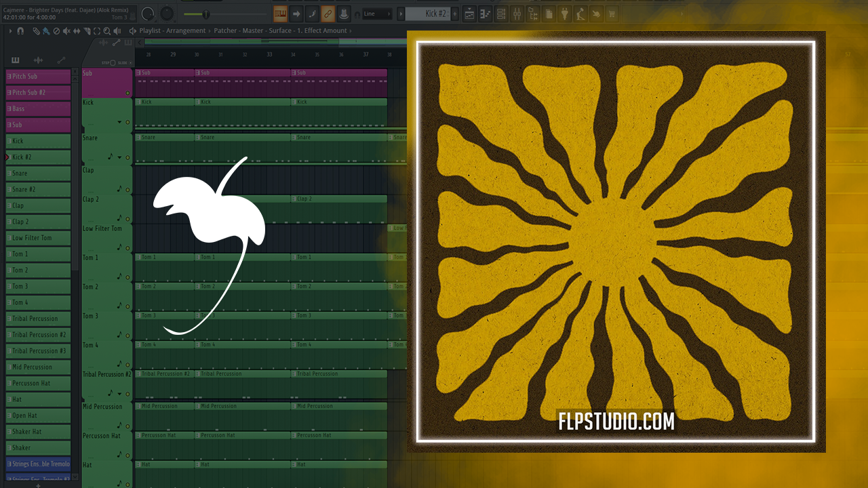Click the hand touch controller icon
The image size is (868, 488).
595,14
